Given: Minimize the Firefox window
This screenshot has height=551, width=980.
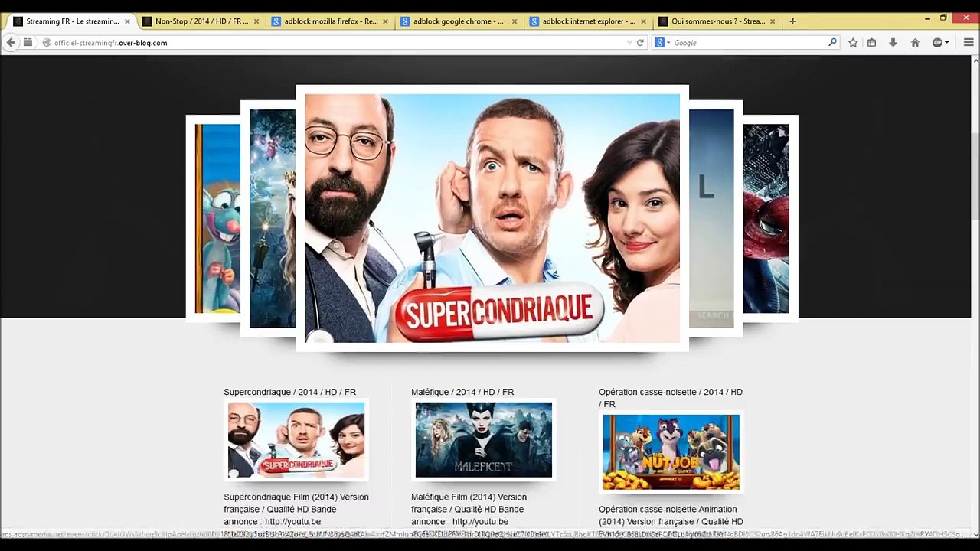Looking at the screenshot, I should pyautogui.click(x=927, y=18).
